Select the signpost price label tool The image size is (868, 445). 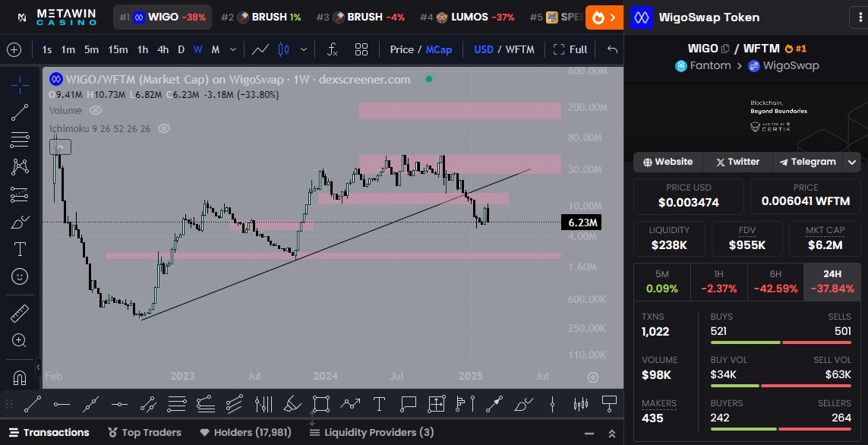pos(610,405)
